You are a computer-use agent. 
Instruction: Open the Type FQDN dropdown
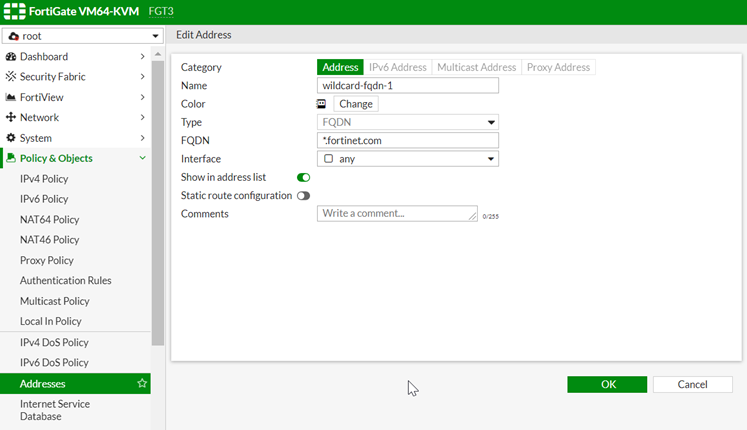click(x=408, y=122)
